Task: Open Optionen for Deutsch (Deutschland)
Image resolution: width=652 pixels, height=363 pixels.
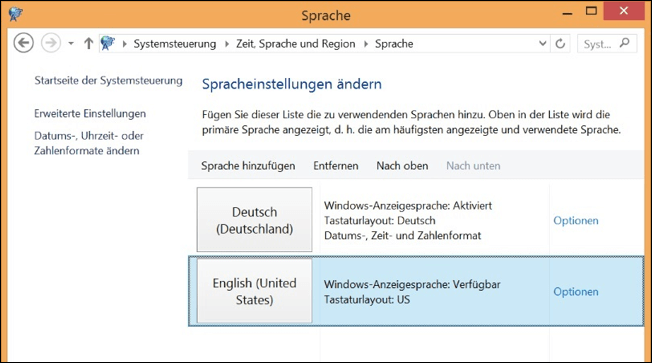Action: tap(575, 220)
